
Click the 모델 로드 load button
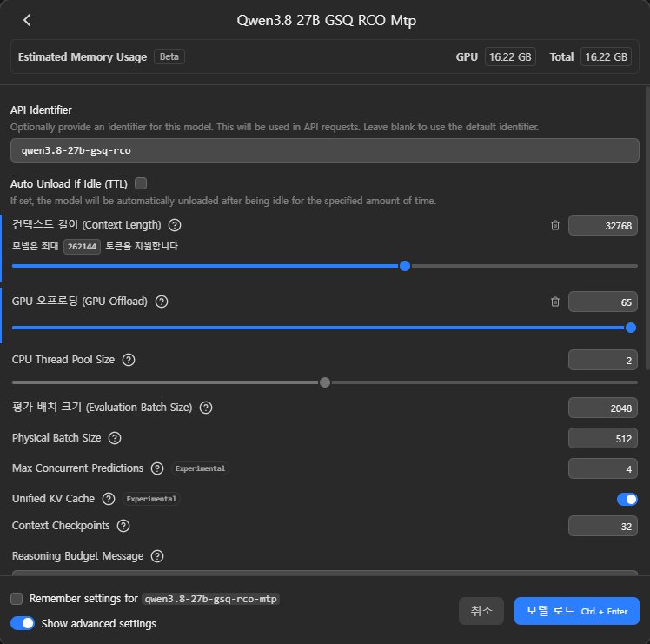click(x=577, y=611)
